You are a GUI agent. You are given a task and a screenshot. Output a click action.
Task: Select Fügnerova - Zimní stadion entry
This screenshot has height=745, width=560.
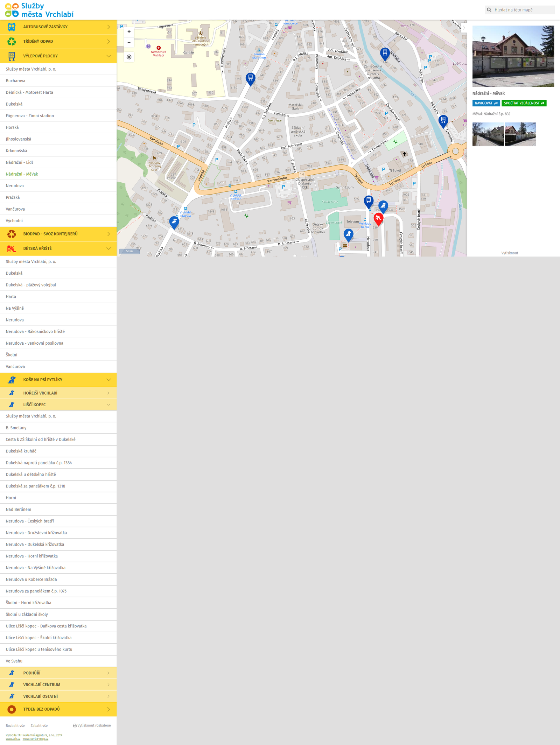point(58,116)
